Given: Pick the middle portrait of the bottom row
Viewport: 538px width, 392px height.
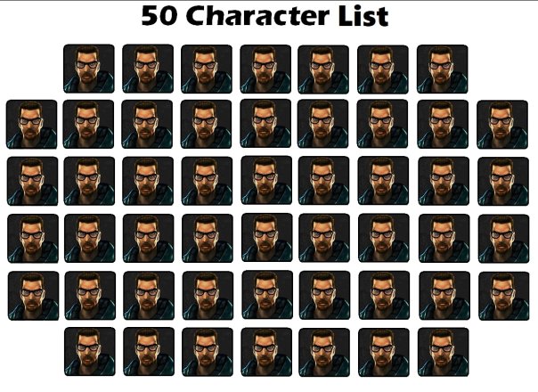Looking at the screenshot, I should click(266, 352).
